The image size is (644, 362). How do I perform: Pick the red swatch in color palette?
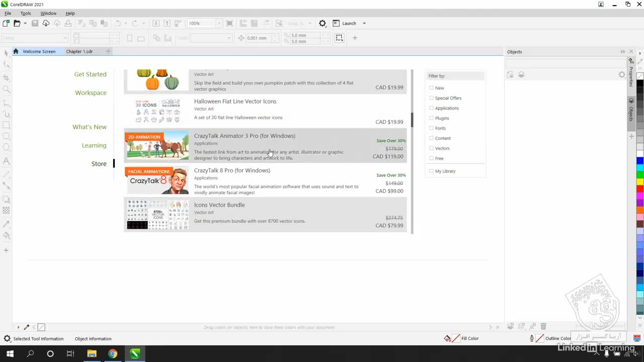tap(640, 189)
